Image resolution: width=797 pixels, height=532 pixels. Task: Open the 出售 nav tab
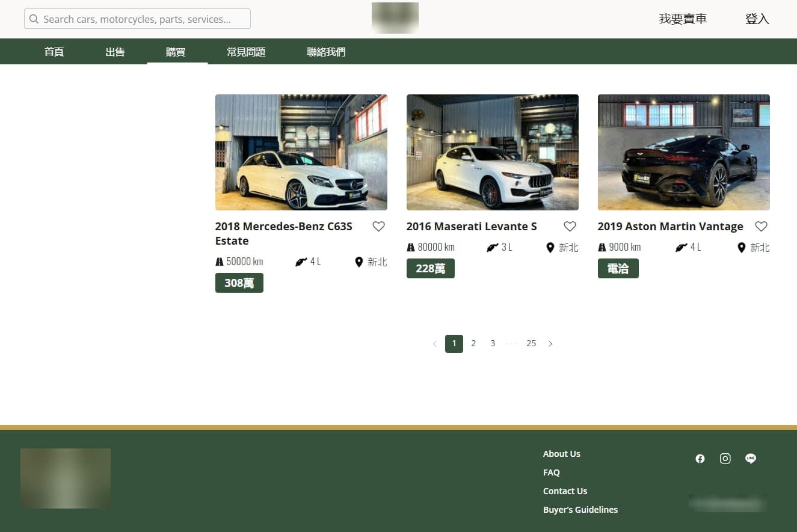pyautogui.click(x=115, y=52)
